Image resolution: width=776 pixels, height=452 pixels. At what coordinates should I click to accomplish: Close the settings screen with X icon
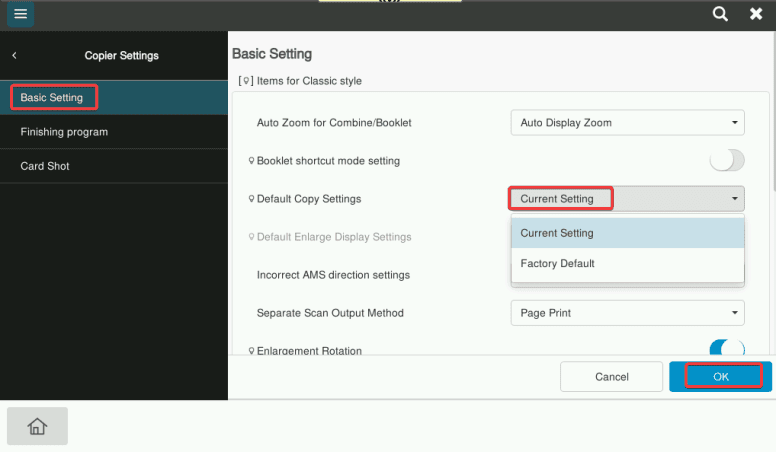(756, 14)
